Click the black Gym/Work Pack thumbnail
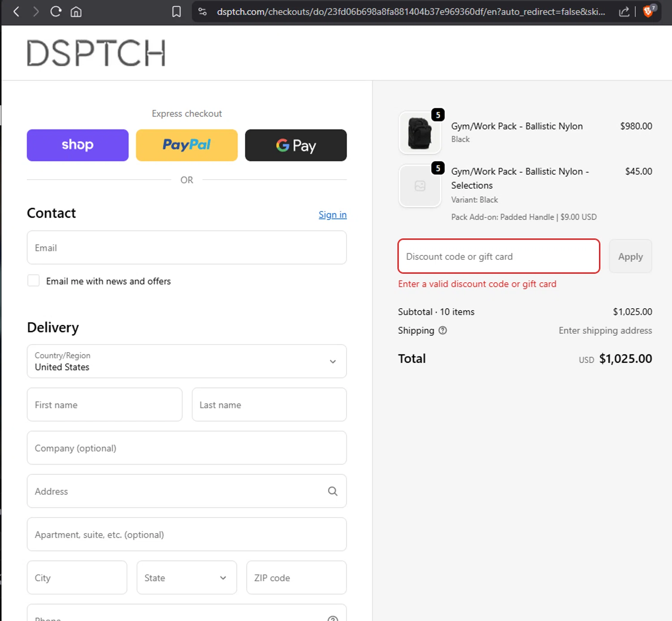This screenshot has width=672, height=621. coord(420,133)
